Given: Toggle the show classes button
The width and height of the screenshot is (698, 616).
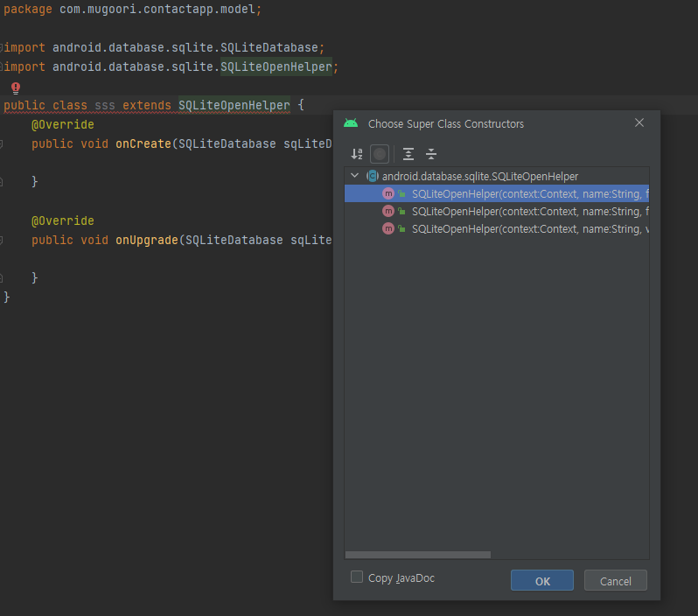Looking at the screenshot, I should [x=380, y=154].
